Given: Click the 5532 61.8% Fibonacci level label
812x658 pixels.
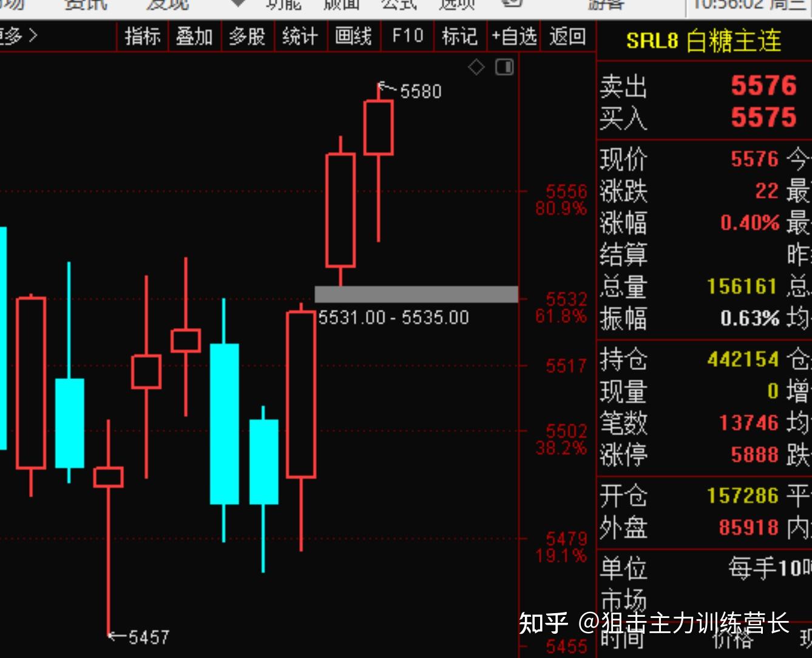Looking at the screenshot, I should pyautogui.click(x=561, y=307).
